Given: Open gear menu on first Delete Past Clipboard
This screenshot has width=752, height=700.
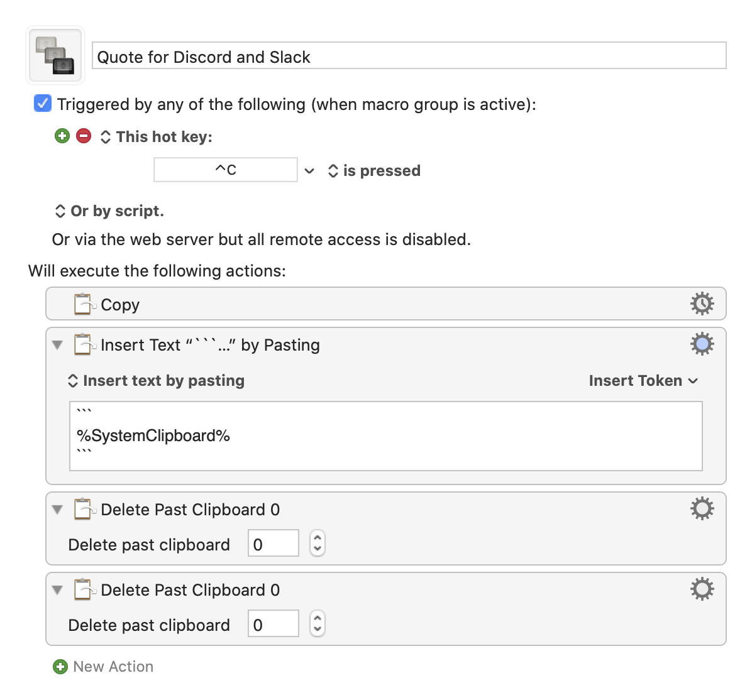Looking at the screenshot, I should tap(702, 508).
